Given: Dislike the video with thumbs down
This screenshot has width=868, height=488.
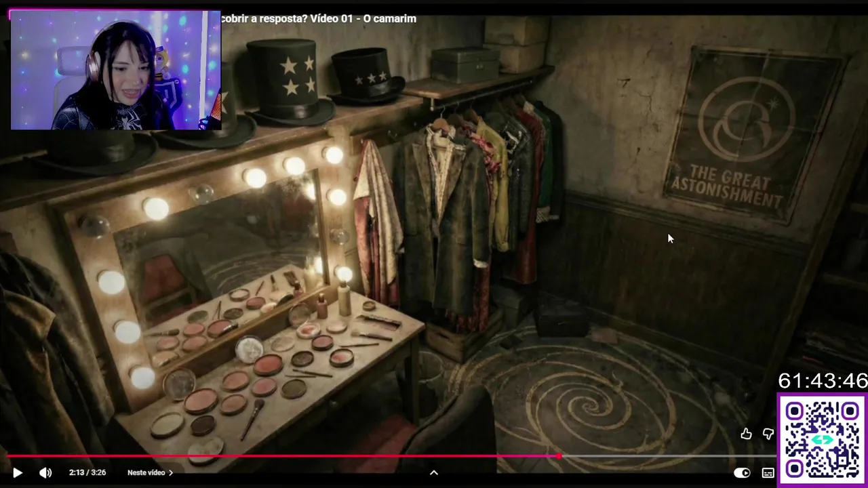Looking at the screenshot, I should [768, 434].
